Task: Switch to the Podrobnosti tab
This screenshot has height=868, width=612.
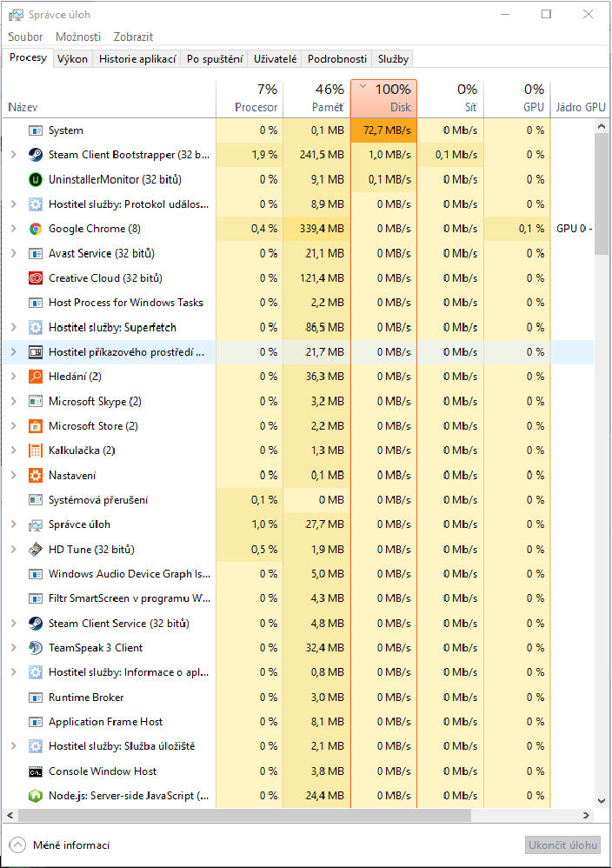Action: [337, 58]
